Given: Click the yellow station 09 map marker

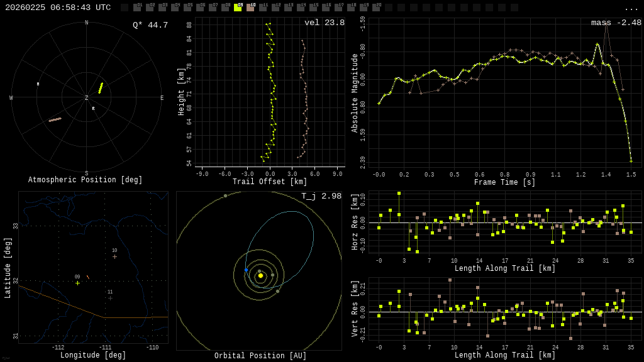Looking at the screenshot, I should (x=78, y=283).
